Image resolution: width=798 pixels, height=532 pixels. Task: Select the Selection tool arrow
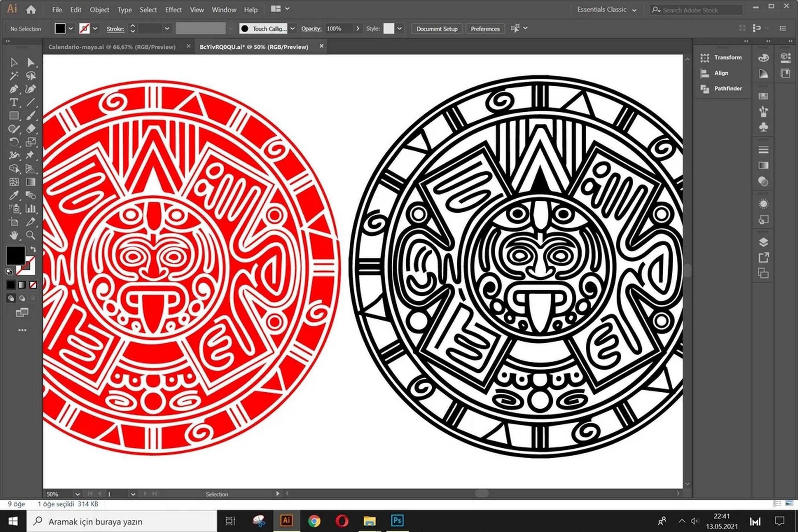pyautogui.click(x=14, y=62)
